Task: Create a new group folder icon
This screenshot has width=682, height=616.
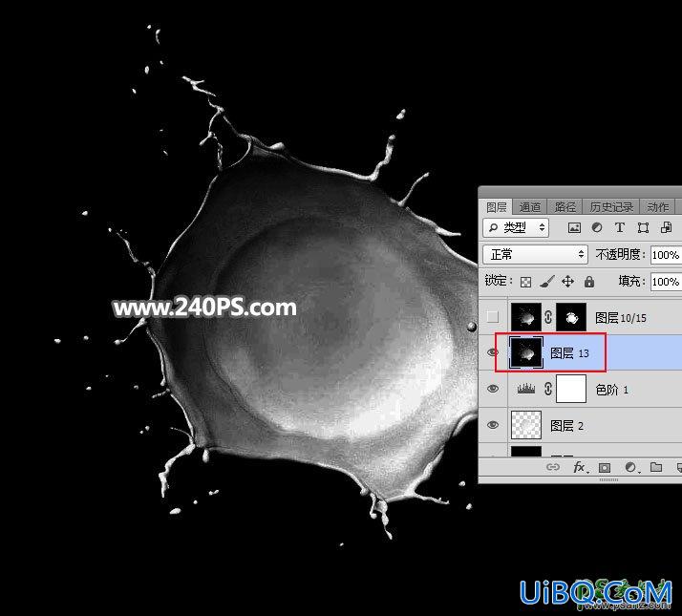Action: (656, 467)
